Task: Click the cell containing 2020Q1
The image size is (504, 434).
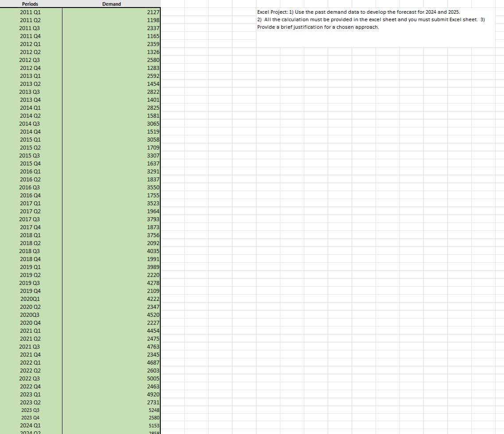Action: [30, 299]
